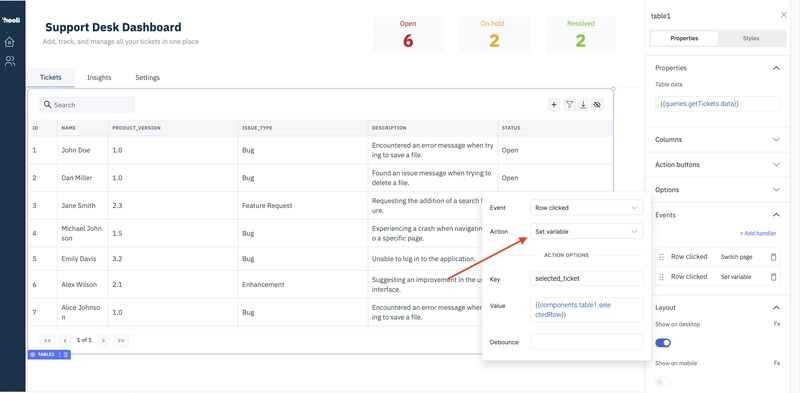Delete the Switch page event handler
Screen dimensions: 800x393
[x=773, y=257]
